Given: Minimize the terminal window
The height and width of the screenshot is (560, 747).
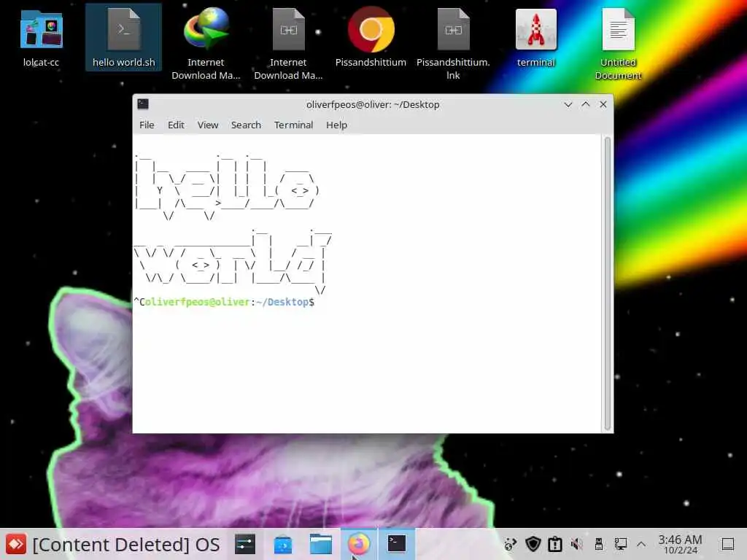Looking at the screenshot, I should [568, 104].
